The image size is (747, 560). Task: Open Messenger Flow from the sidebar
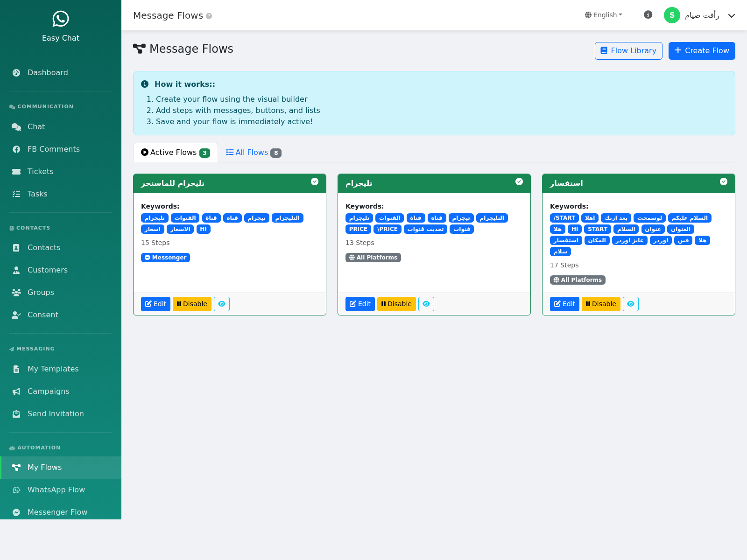coord(57,512)
